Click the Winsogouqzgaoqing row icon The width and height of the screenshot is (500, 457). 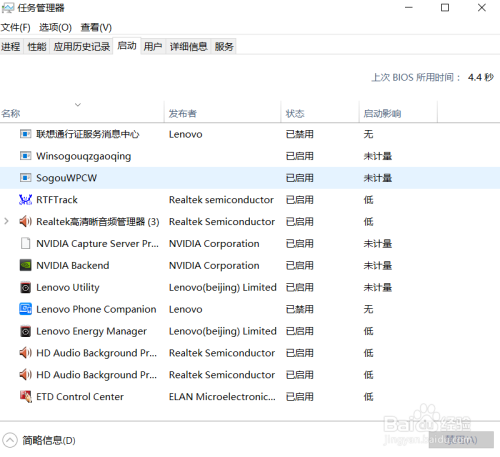click(26, 156)
